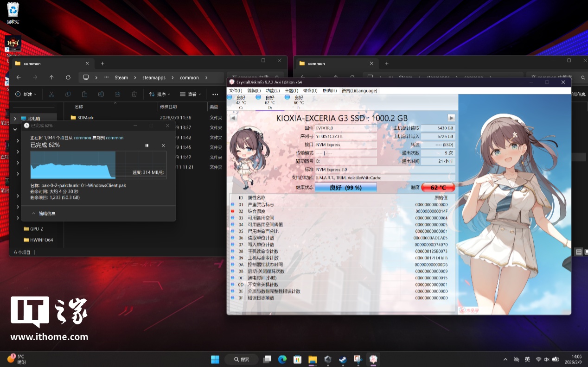588x367 pixels.
Task: Open the 新建 new item dropdown
Action: tap(26, 94)
